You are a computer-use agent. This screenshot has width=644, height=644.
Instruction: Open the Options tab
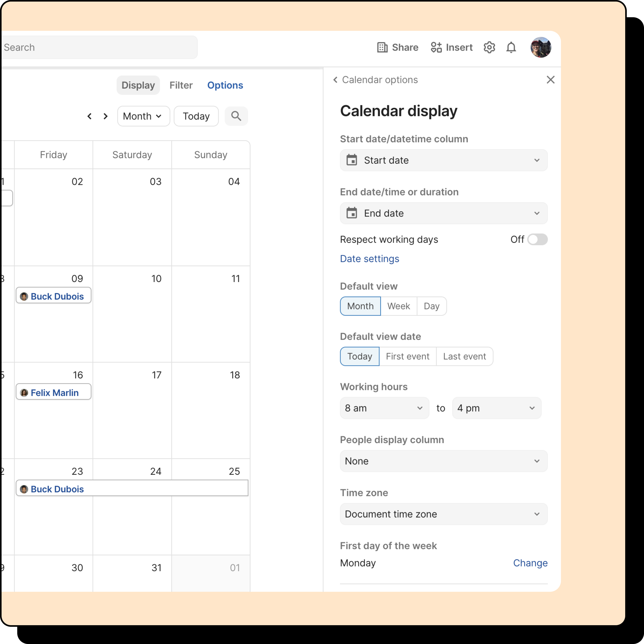[x=225, y=85]
